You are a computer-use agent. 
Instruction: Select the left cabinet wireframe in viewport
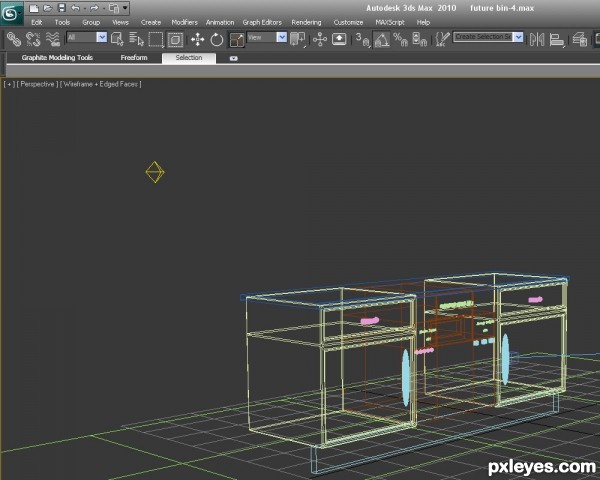coord(329,367)
